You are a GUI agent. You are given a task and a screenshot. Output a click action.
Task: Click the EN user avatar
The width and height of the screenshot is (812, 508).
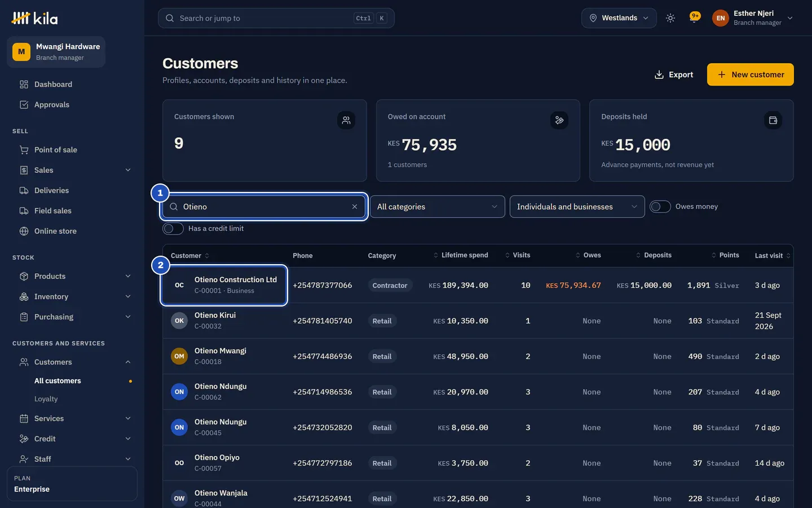click(x=721, y=18)
